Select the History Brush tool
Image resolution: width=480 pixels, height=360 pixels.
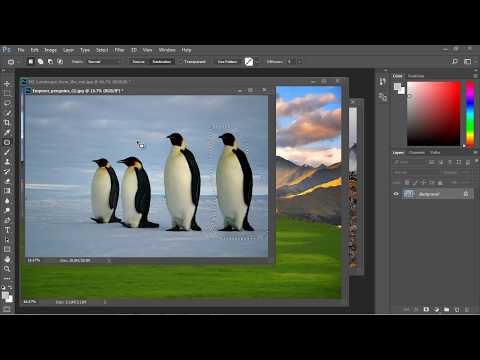7,171
